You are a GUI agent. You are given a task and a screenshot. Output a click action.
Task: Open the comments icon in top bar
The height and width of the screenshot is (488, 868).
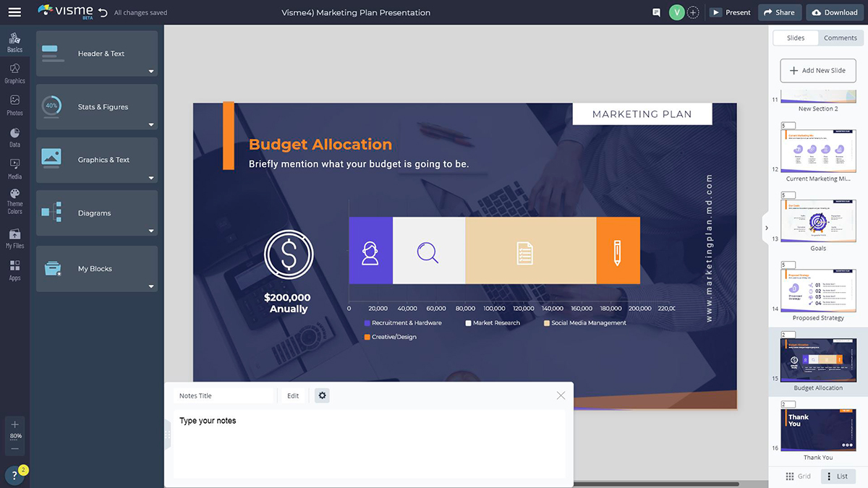click(656, 12)
